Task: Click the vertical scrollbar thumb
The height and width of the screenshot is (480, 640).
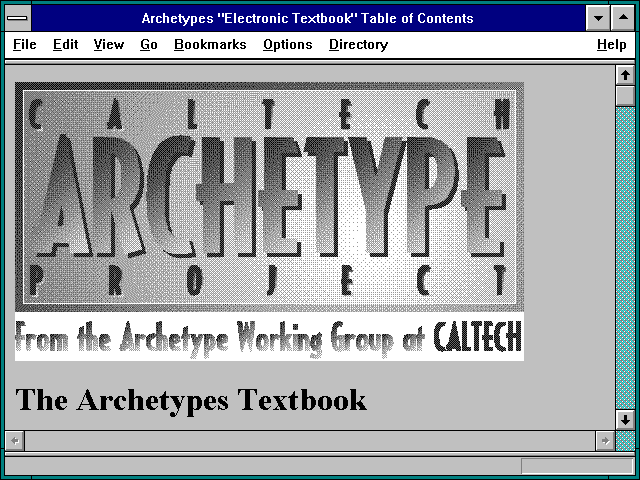Action: (x=625, y=96)
